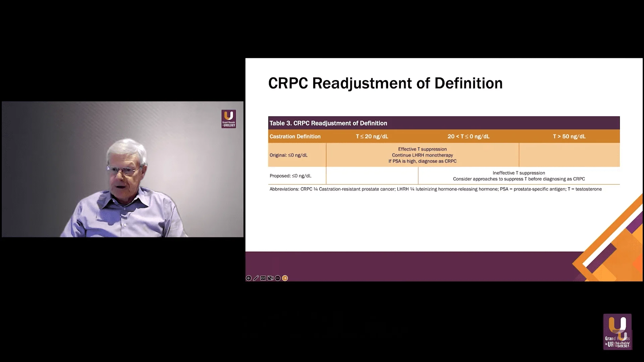Click the 'Effective T suppression' text
Screen dimensions: 644x362
click(x=422, y=149)
